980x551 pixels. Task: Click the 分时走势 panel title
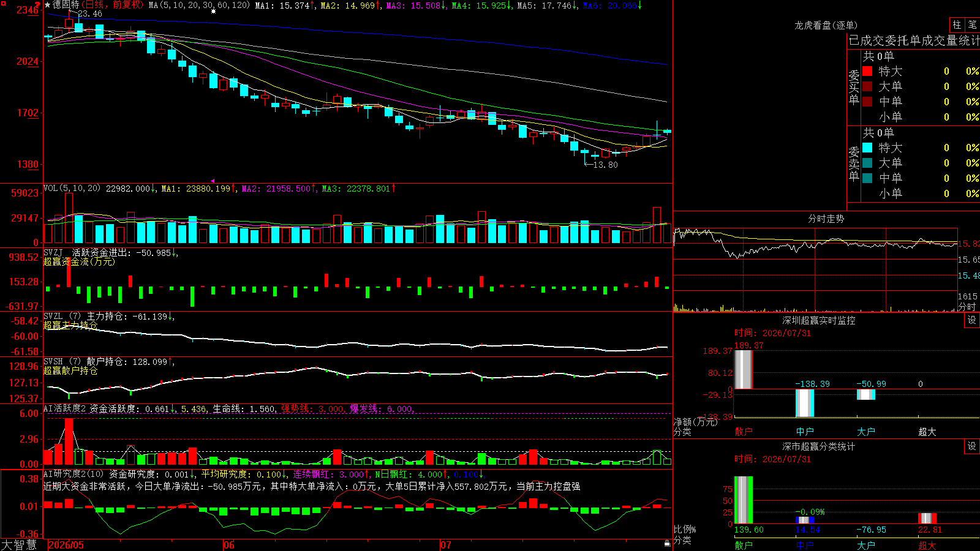[826, 219]
